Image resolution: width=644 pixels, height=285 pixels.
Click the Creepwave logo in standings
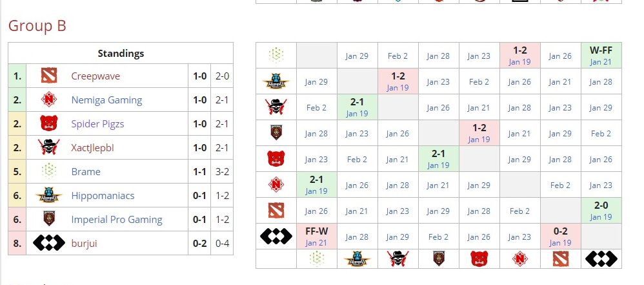[49, 76]
